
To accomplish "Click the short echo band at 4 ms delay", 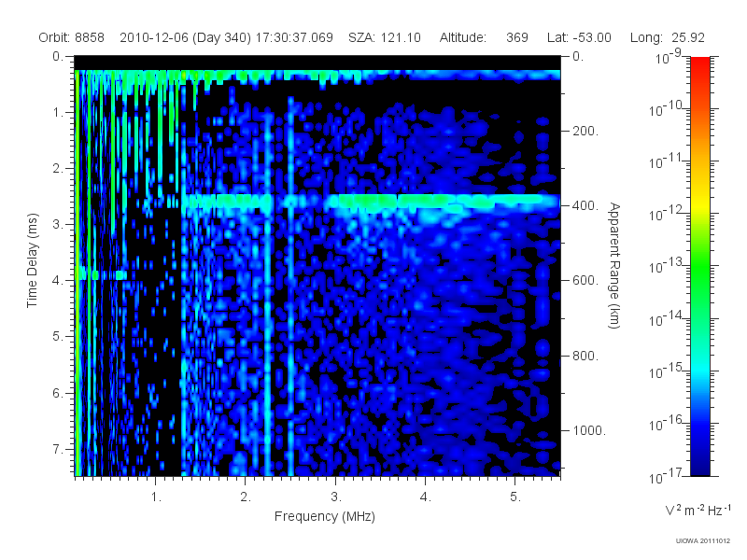I will pyautogui.click(x=101, y=275).
